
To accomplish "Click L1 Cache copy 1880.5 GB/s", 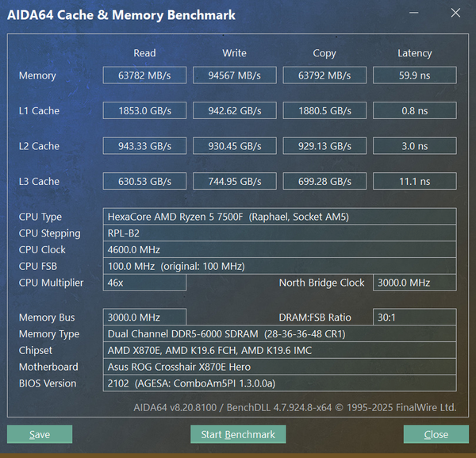I will point(324,110).
